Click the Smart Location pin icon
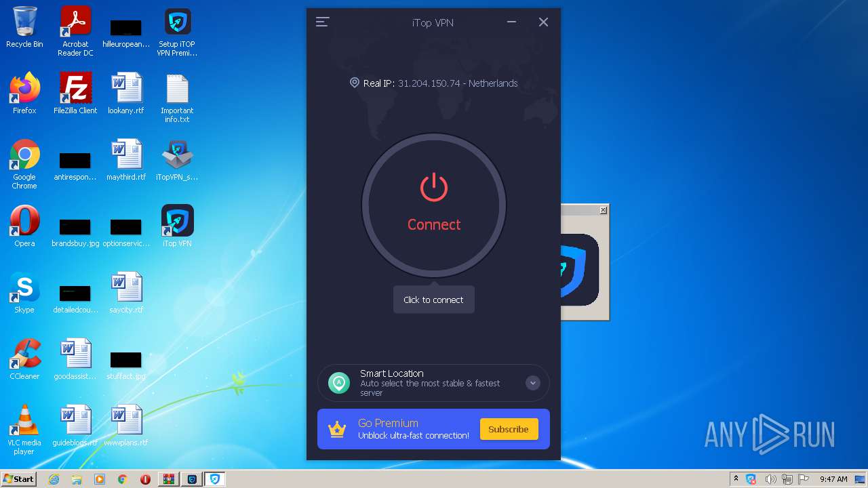This screenshot has width=868, height=488. pyautogui.click(x=339, y=383)
